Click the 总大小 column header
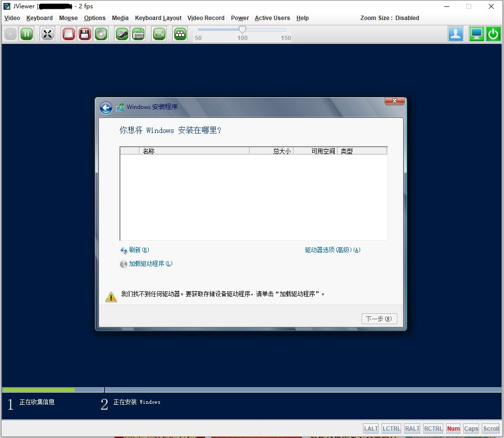The width and height of the screenshot is (504, 438). coord(271,151)
